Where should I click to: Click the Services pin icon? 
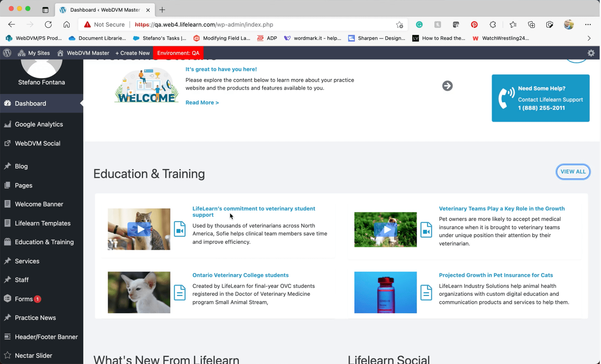pyautogui.click(x=7, y=261)
